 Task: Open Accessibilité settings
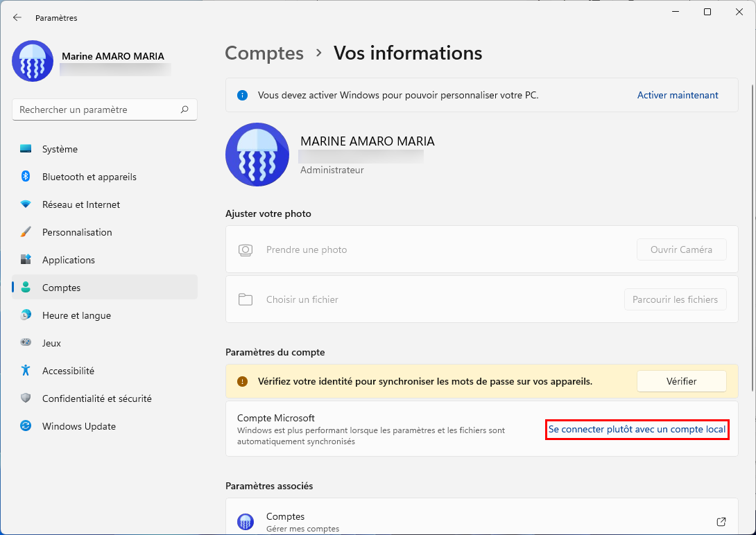105,371
